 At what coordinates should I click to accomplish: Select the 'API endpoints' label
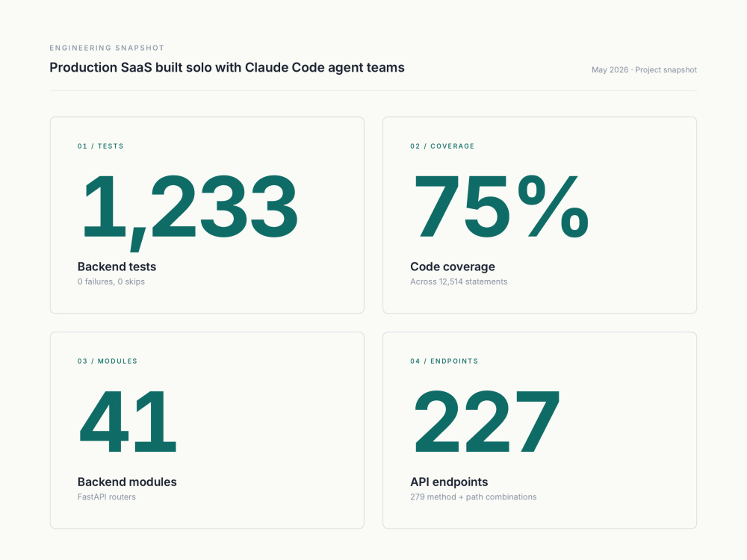pos(449,482)
